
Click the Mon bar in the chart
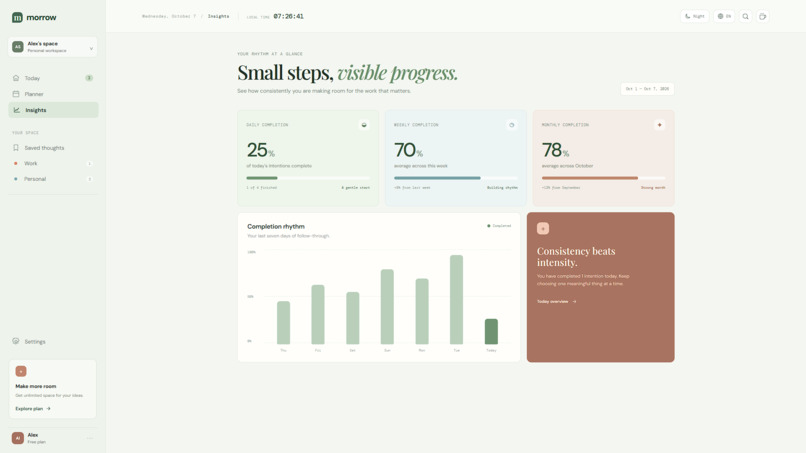tap(422, 311)
